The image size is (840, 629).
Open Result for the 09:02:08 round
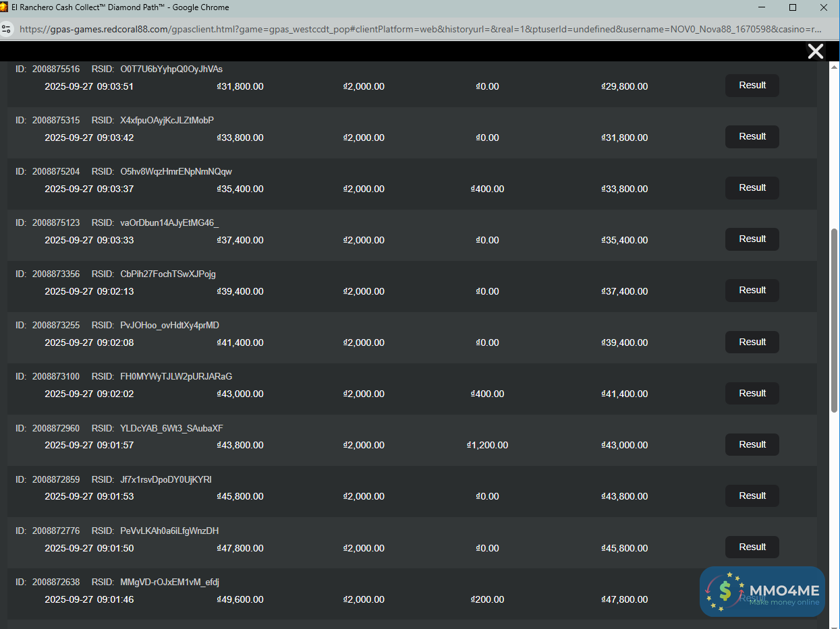click(x=752, y=342)
